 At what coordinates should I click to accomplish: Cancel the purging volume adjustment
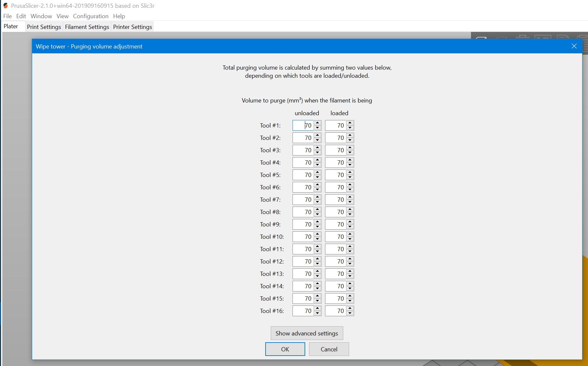(x=329, y=349)
